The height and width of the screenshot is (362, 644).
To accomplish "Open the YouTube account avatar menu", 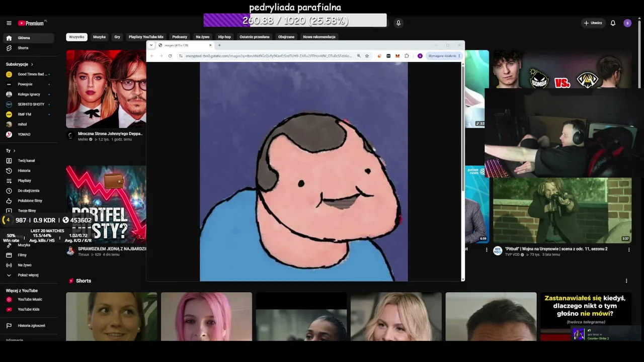I will pos(627,23).
